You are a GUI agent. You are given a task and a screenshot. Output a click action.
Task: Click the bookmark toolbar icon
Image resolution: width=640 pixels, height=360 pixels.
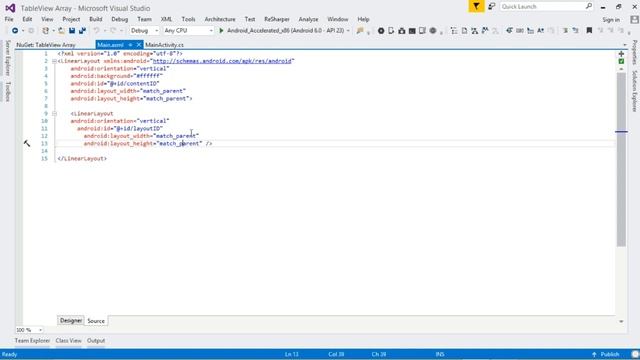coord(589,31)
